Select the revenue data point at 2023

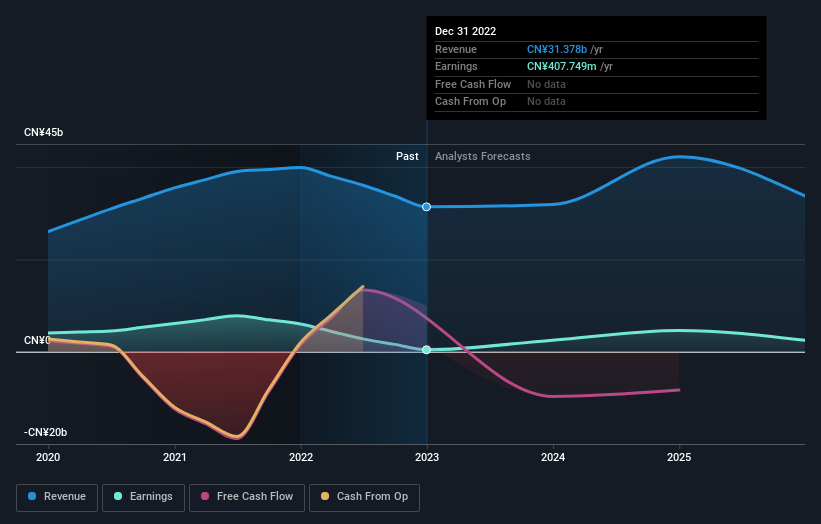click(x=427, y=207)
